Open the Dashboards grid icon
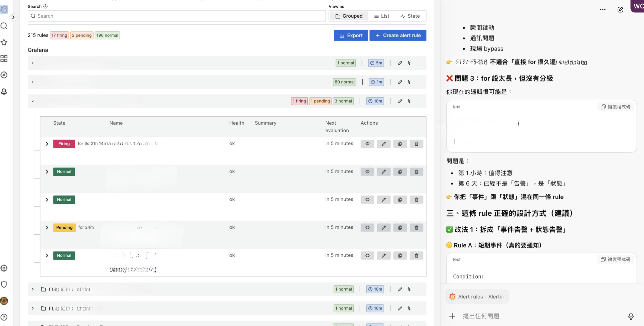644x326 pixels. tap(4, 58)
